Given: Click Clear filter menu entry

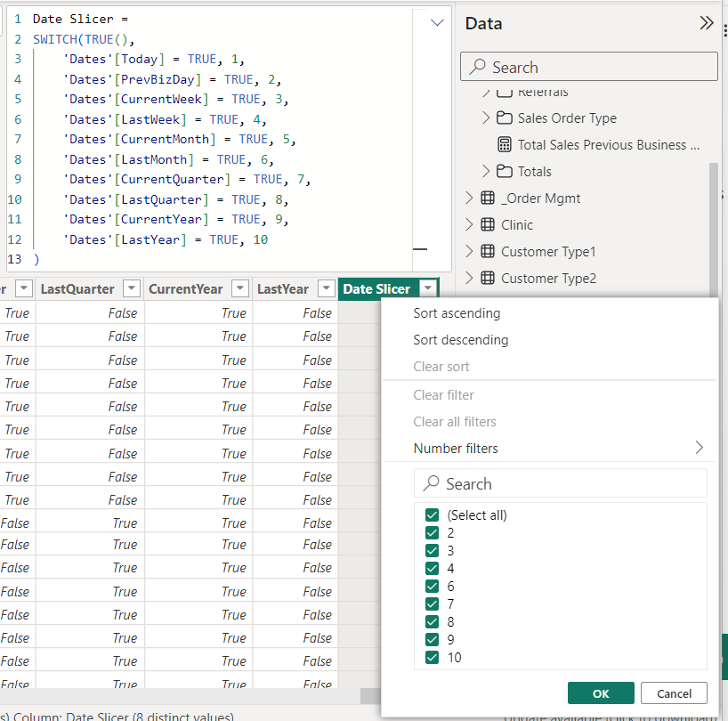Looking at the screenshot, I should [443, 395].
